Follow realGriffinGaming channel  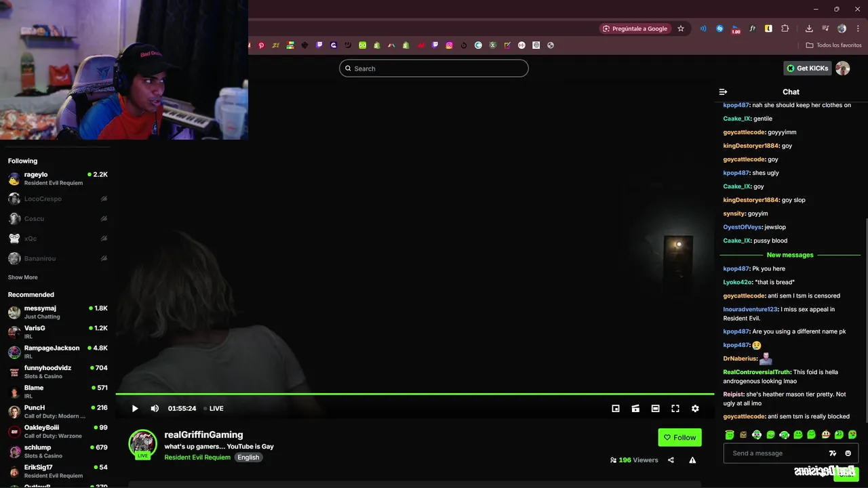pyautogui.click(x=679, y=437)
